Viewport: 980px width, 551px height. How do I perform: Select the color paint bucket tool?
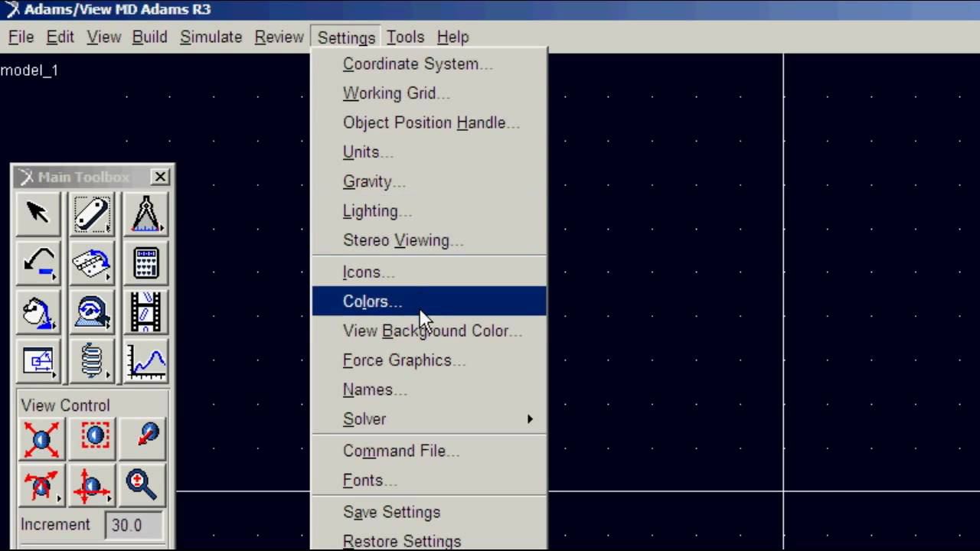(38, 312)
